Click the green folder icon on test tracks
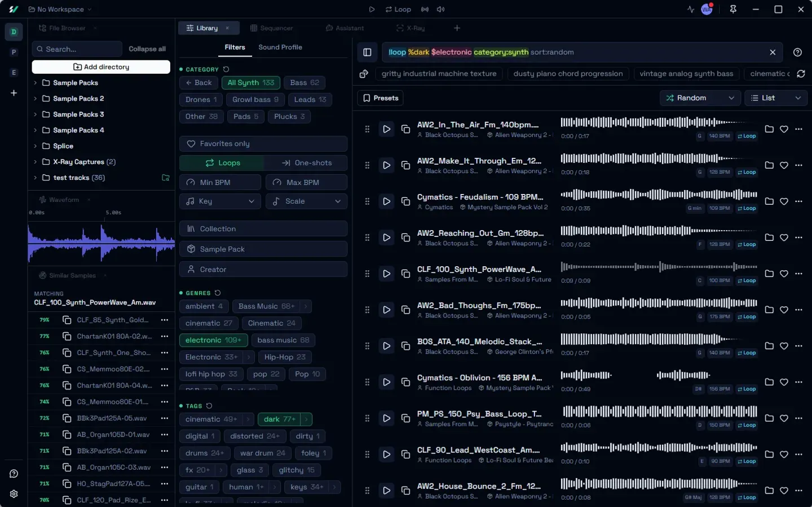812x507 pixels. coord(166,178)
